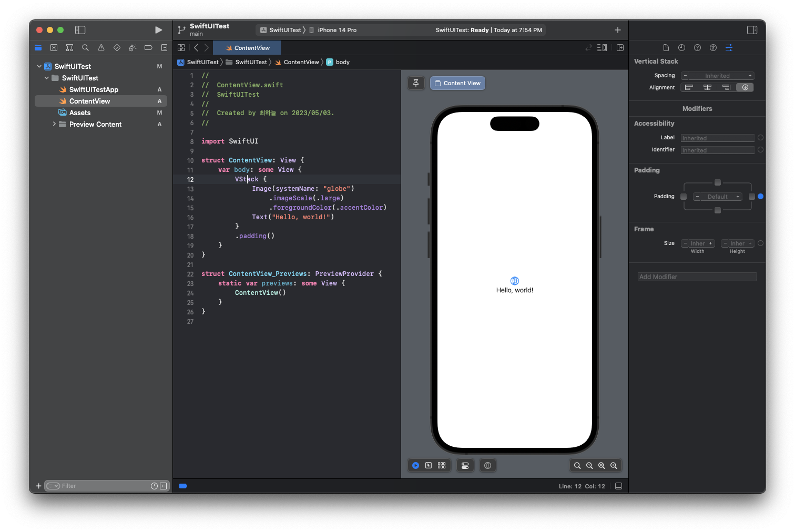Set VStack alignment to center
The height and width of the screenshot is (532, 795).
tap(708, 87)
